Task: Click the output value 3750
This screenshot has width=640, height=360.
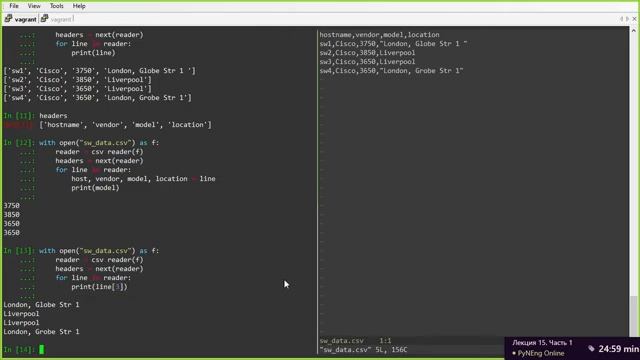Action: (x=11, y=205)
